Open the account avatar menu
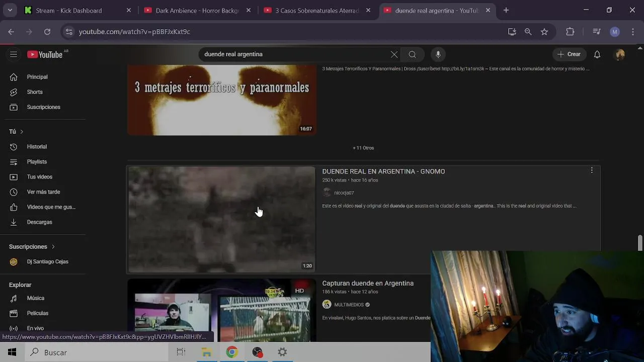 620,54
